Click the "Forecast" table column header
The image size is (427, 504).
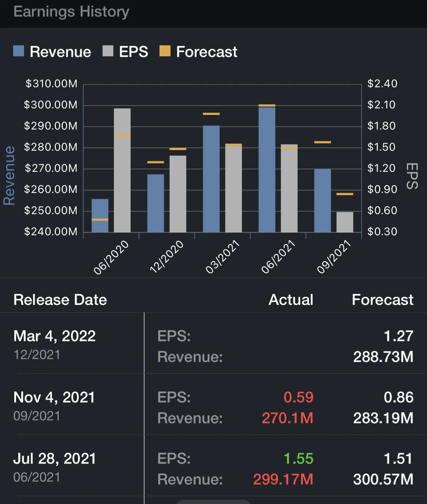pyautogui.click(x=383, y=300)
